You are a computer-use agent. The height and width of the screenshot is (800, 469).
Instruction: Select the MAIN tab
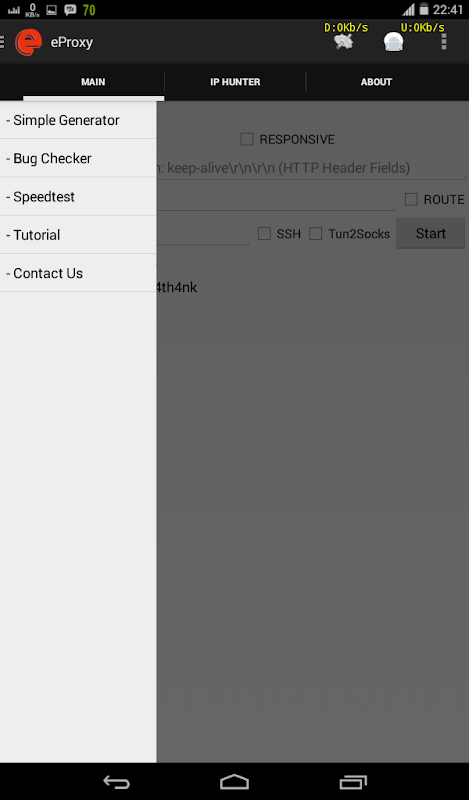pyautogui.click(x=93, y=82)
